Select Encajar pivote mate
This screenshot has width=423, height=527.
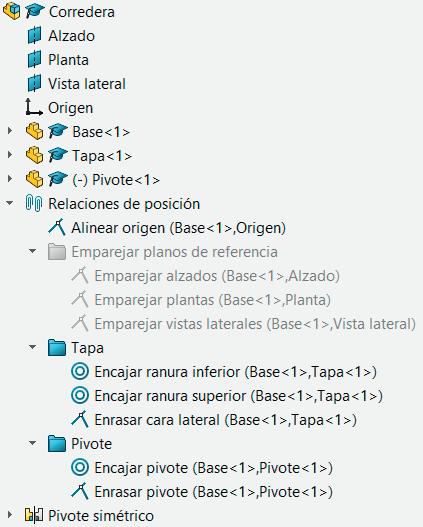pyautogui.click(x=213, y=468)
